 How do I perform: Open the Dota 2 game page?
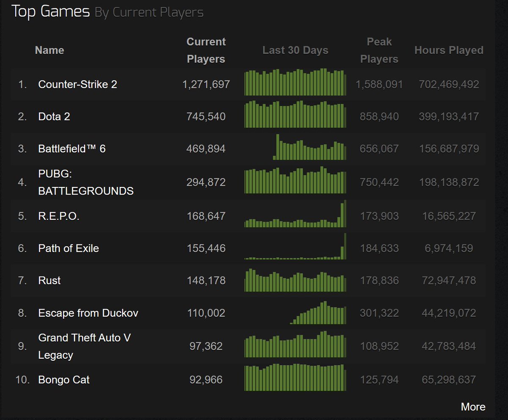[x=54, y=116]
